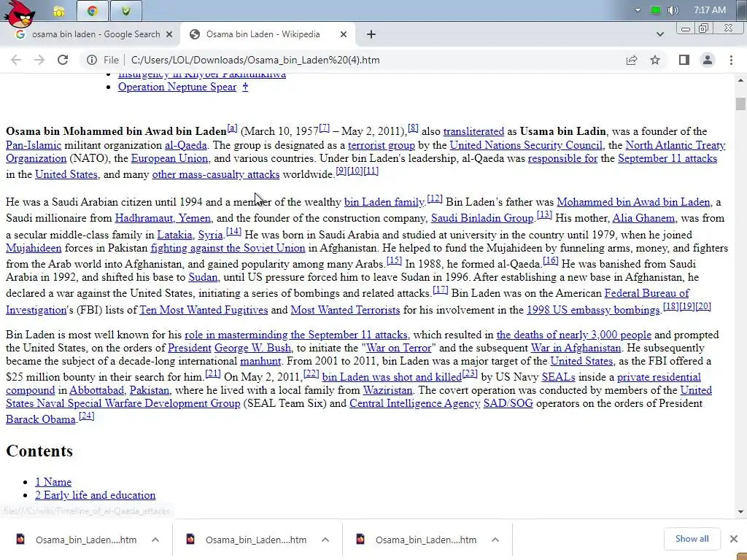Open the bin Laden family link
747x560 pixels.
[x=384, y=202]
